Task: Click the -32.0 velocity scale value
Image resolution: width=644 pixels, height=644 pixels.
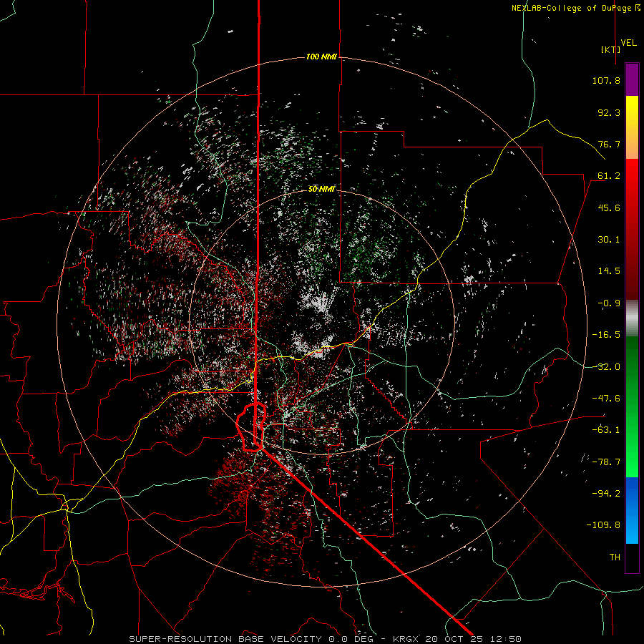Action: [x=606, y=367]
